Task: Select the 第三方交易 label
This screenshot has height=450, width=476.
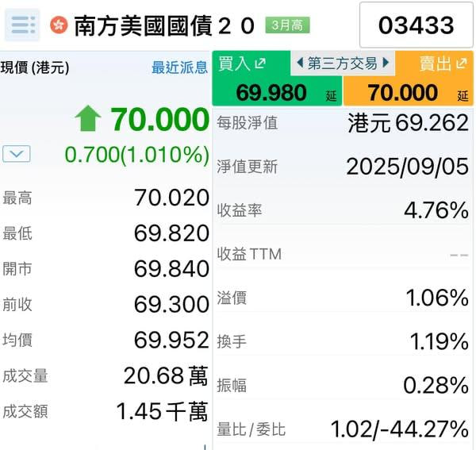Action: click(343, 63)
